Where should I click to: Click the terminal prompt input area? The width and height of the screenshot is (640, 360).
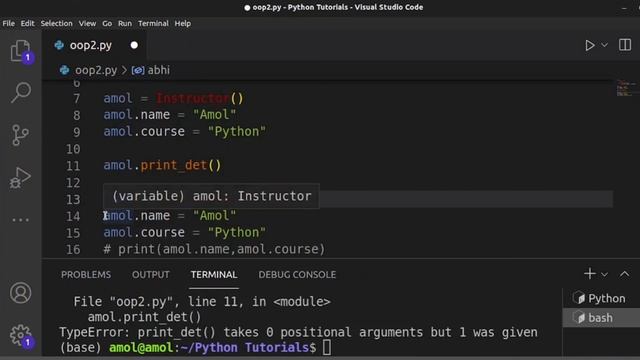(327, 348)
